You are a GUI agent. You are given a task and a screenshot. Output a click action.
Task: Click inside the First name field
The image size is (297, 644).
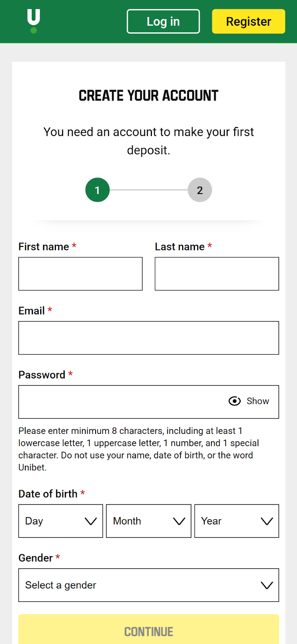point(80,273)
